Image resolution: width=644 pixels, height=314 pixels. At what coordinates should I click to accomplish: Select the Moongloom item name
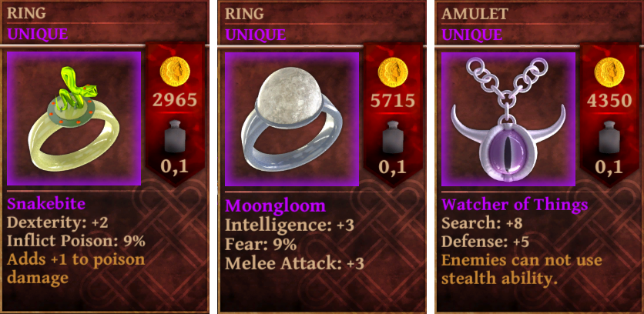276,205
